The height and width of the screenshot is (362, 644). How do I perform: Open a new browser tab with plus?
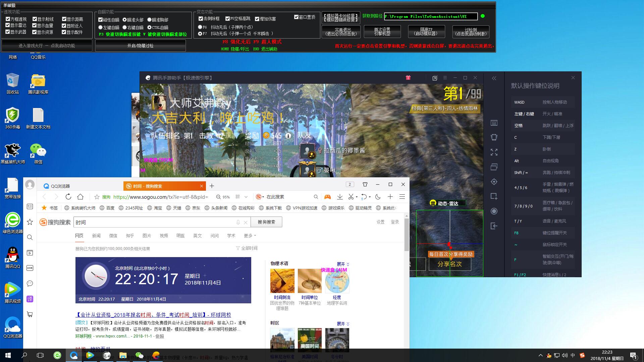[212, 186]
